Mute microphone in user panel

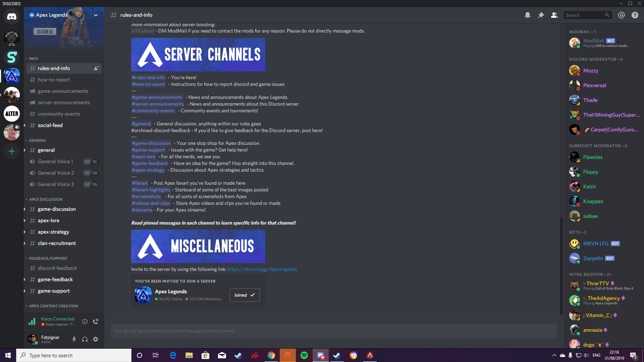point(74,339)
